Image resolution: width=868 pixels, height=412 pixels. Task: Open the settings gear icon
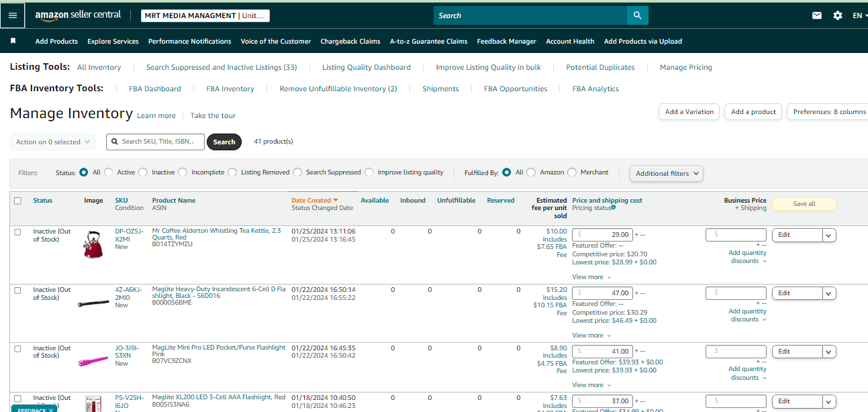[838, 15]
